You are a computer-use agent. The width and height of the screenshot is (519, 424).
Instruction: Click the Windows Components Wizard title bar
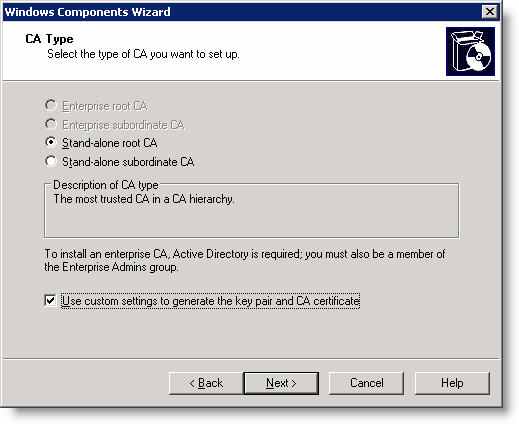(242, 12)
